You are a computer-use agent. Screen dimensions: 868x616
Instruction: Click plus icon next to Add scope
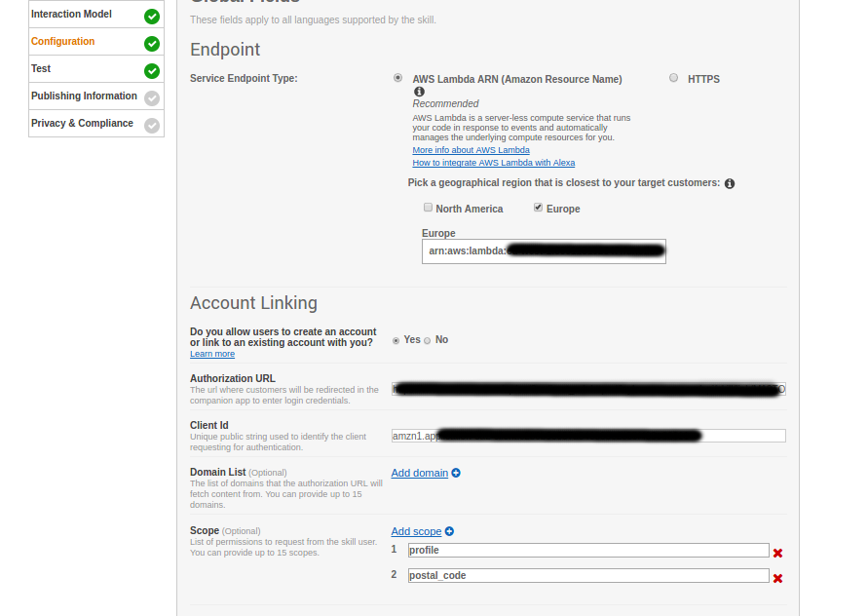click(449, 531)
